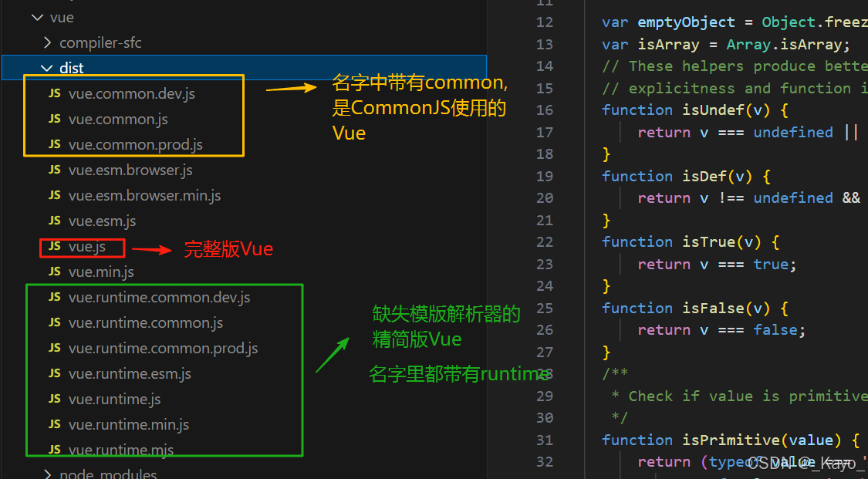This screenshot has height=479, width=868.
Task: Click JS icon of vue.runtime.esm.js
Action: (x=54, y=373)
